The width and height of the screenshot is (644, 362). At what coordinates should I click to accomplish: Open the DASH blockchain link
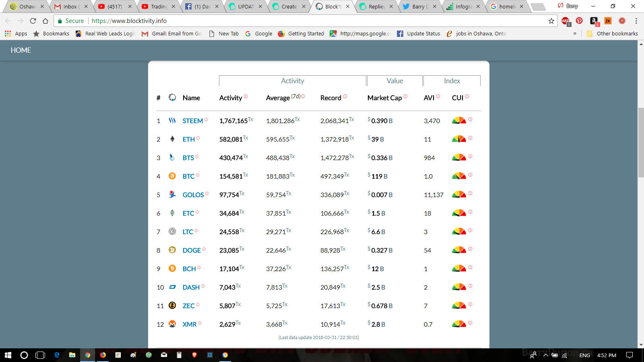(x=191, y=287)
